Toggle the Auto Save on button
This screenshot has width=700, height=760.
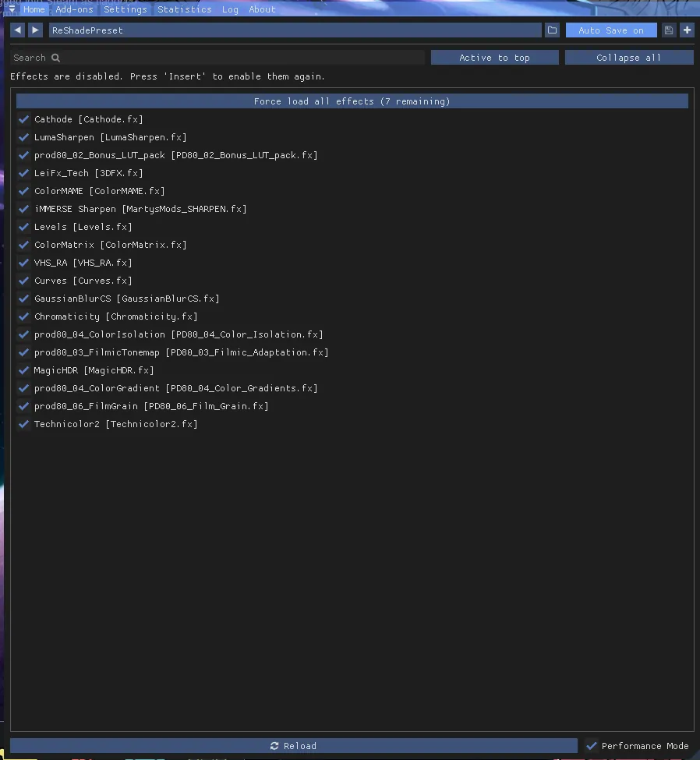pos(611,30)
